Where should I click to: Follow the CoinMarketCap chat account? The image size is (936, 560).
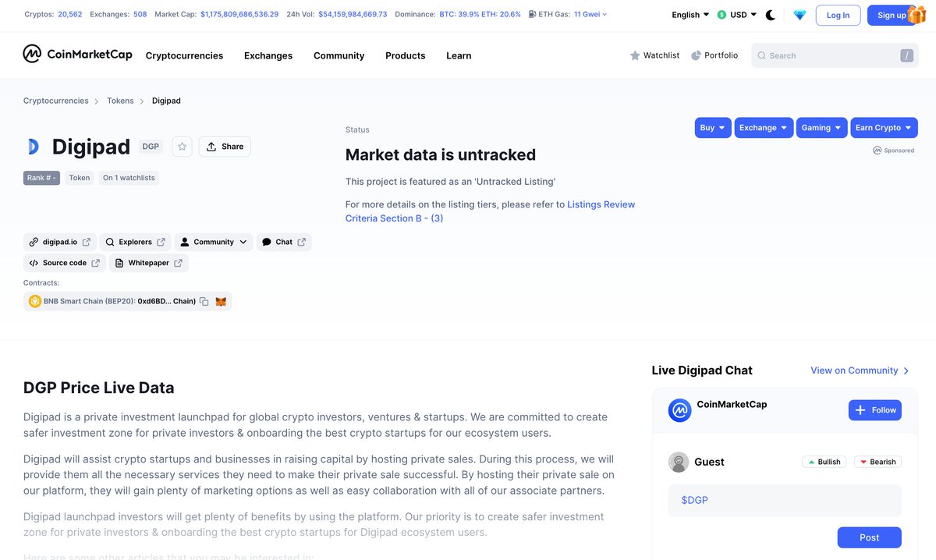(x=874, y=409)
